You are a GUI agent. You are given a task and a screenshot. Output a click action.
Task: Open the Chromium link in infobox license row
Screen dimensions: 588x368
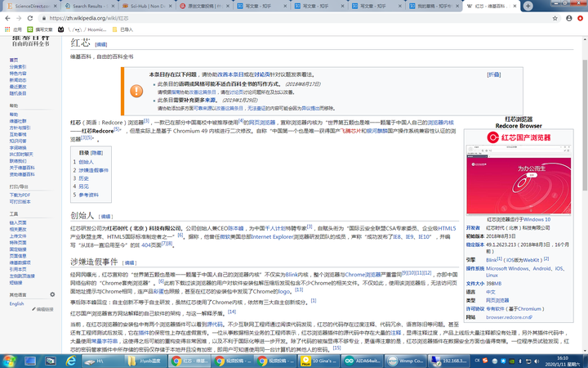[529, 309]
